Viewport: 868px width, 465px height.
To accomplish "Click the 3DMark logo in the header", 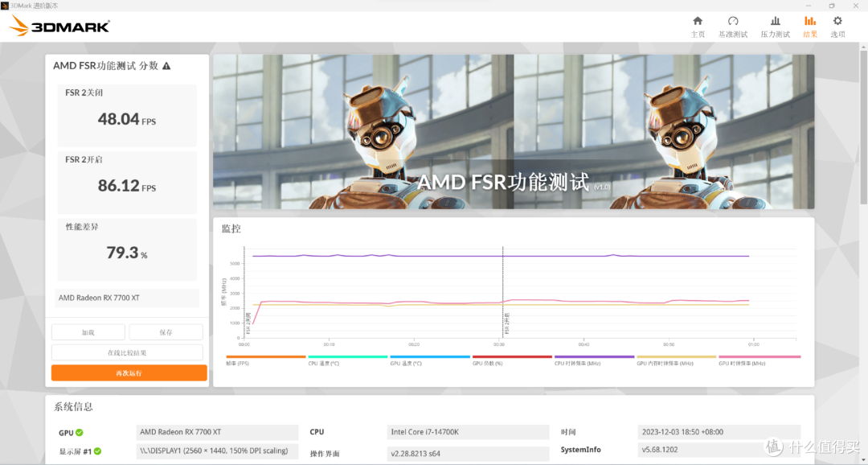I will pyautogui.click(x=59, y=26).
